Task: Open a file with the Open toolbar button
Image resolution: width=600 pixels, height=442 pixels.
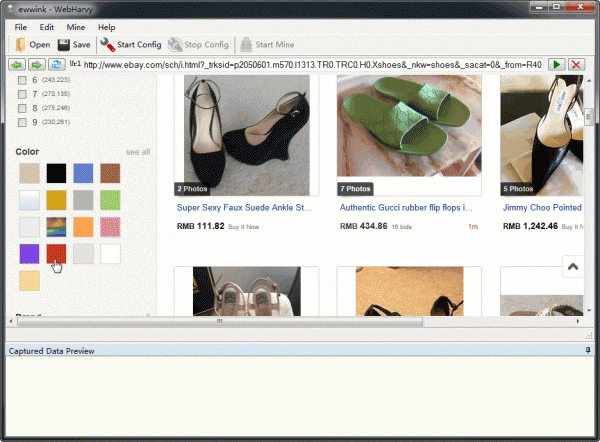Action: coord(33,45)
